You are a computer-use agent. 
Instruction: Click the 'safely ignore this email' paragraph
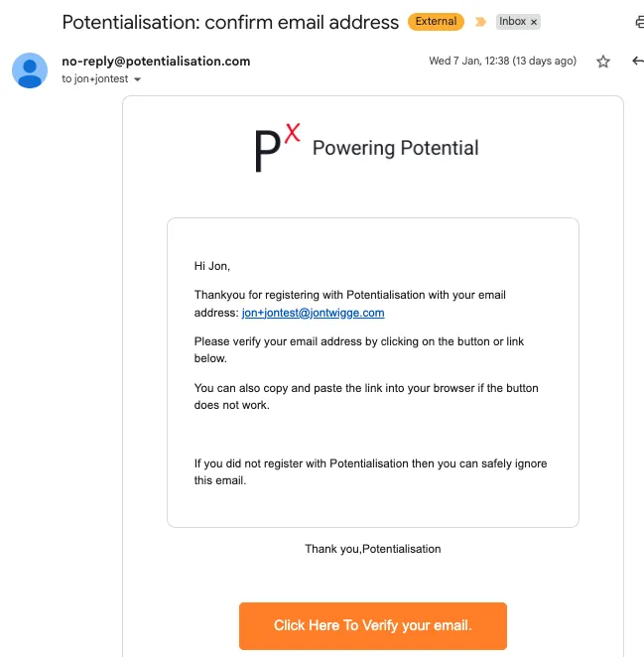370,471
